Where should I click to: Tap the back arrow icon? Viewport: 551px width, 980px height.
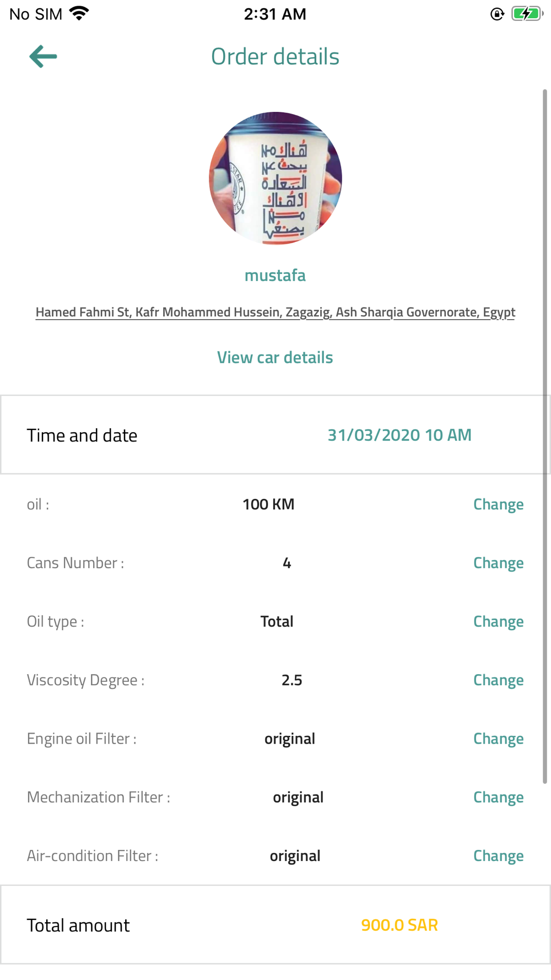tap(43, 57)
